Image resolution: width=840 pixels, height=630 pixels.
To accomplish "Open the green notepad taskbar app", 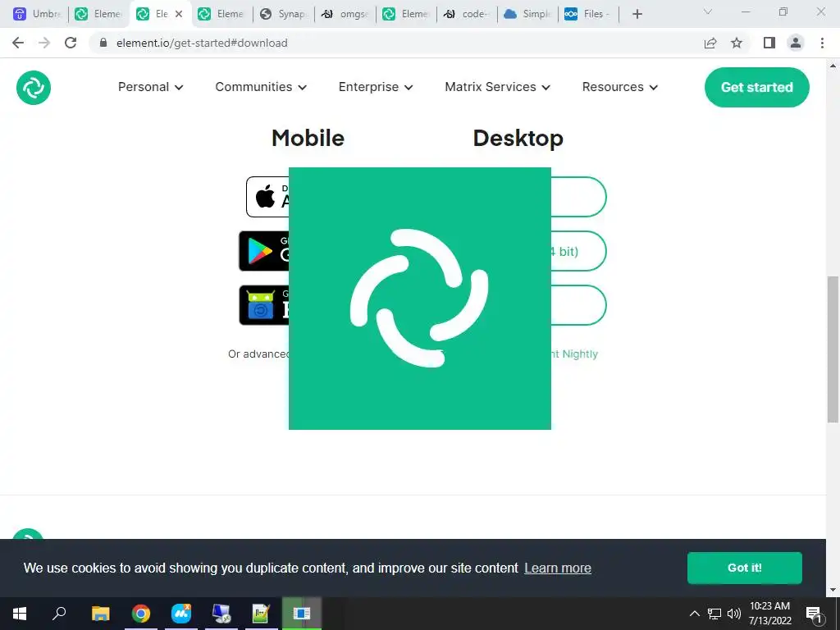I will click(x=262, y=614).
